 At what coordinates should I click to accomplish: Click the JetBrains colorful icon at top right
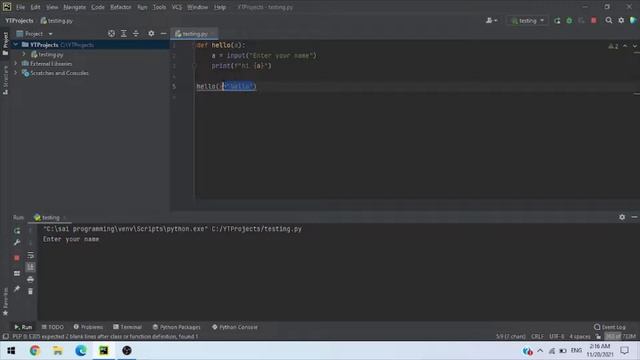tap(633, 20)
